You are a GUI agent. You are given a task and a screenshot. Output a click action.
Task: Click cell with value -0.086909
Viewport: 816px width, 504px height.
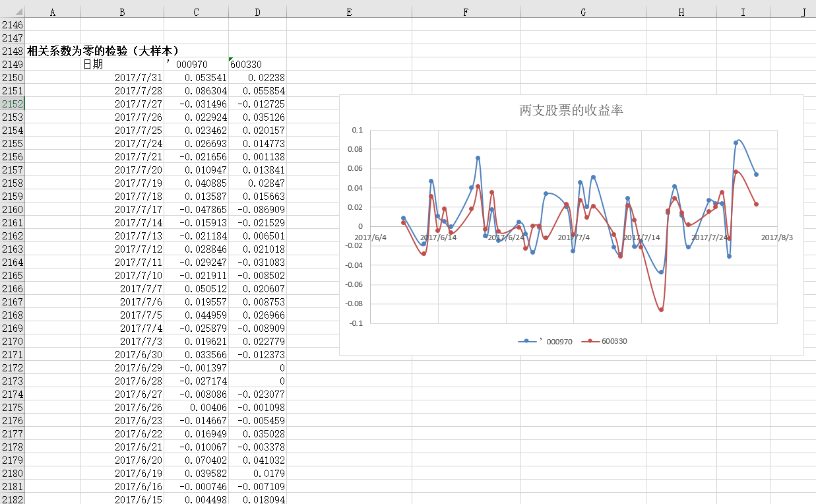pos(258,209)
